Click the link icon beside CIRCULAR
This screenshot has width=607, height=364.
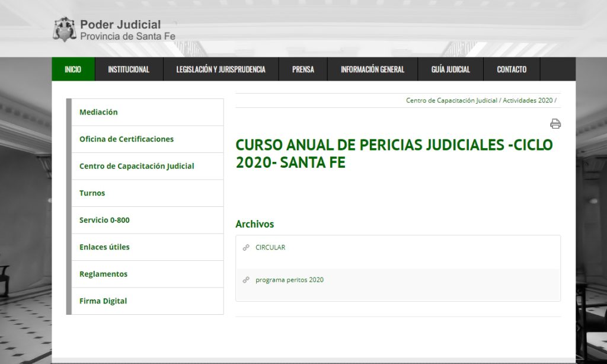(x=246, y=248)
